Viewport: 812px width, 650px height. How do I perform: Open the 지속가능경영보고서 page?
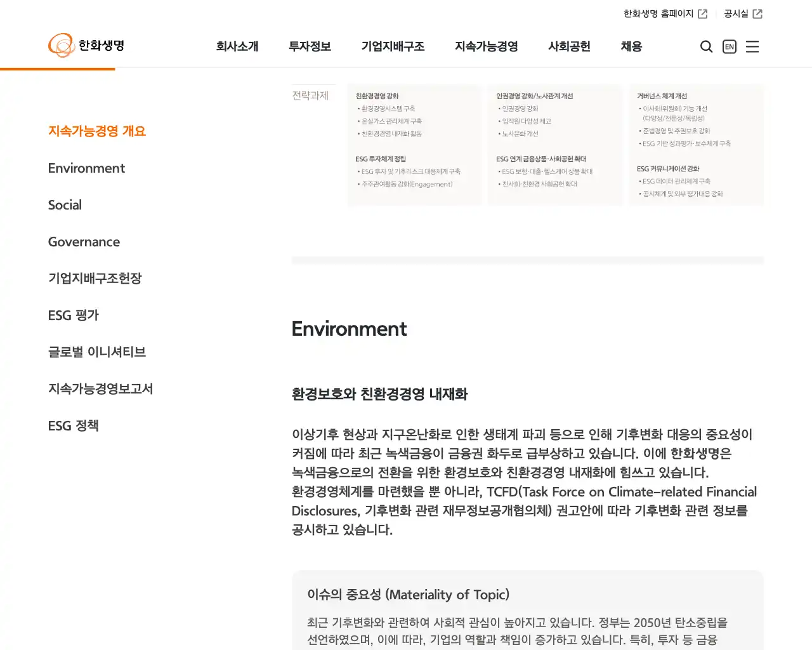100,388
